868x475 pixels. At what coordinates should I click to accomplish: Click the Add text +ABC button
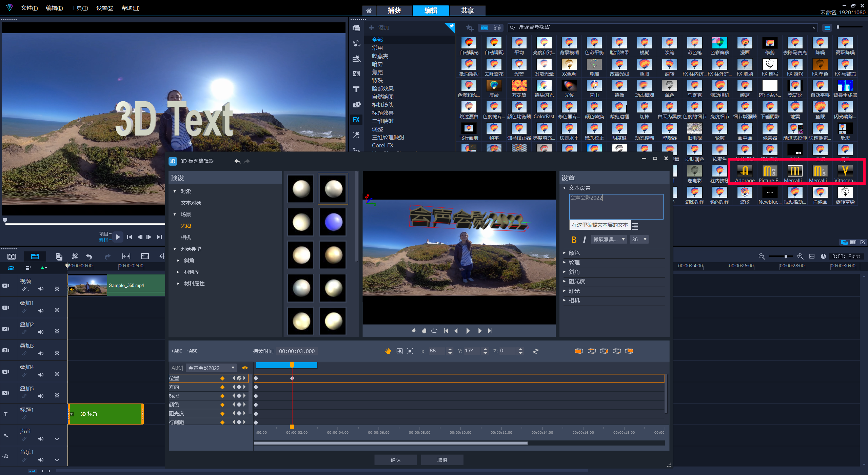click(176, 351)
